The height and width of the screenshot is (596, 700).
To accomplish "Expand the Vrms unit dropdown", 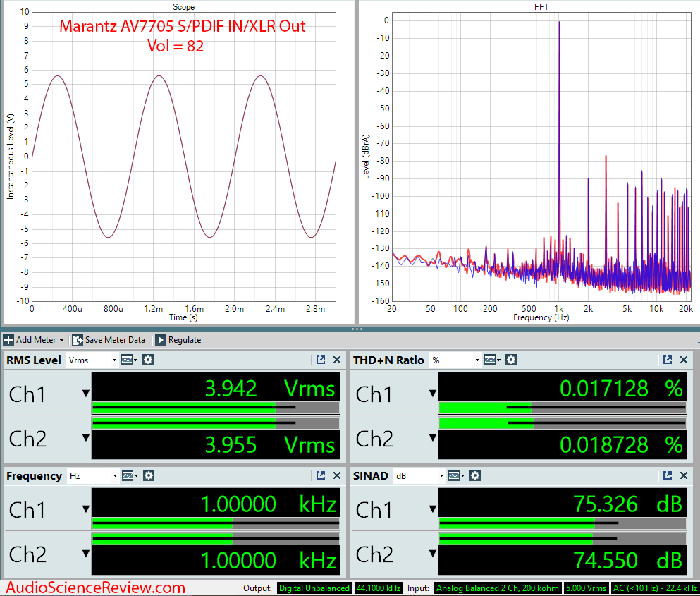I will click(92, 360).
